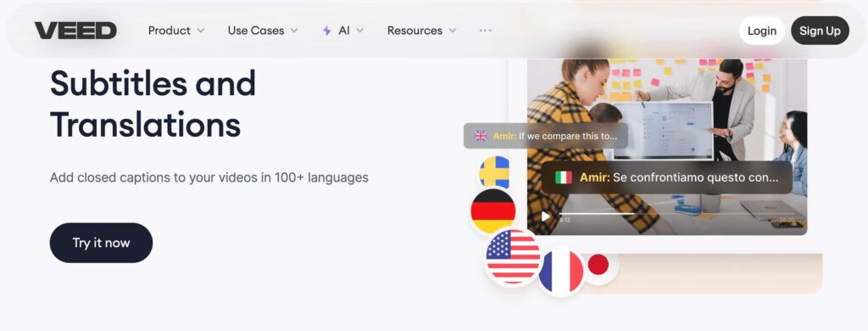Expand the Resources dropdown chevron
This screenshot has height=331, width=868.
(453, 31)
